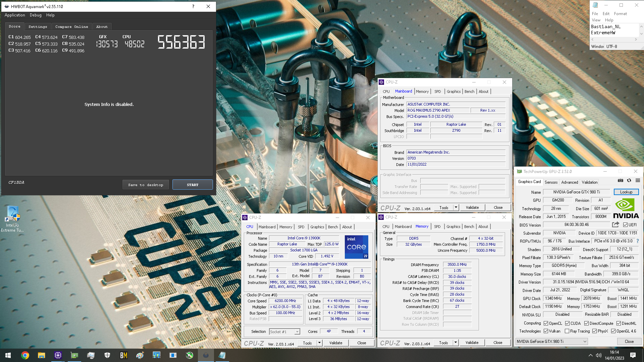Toggle the OpenGL 4.6 checkbox
The width and height of the screenshot is (644, 362).
tap(613, 331)
